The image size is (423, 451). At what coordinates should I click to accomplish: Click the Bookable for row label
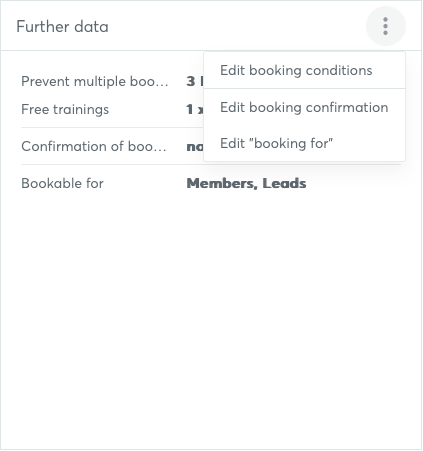click(x=62, y=183)
